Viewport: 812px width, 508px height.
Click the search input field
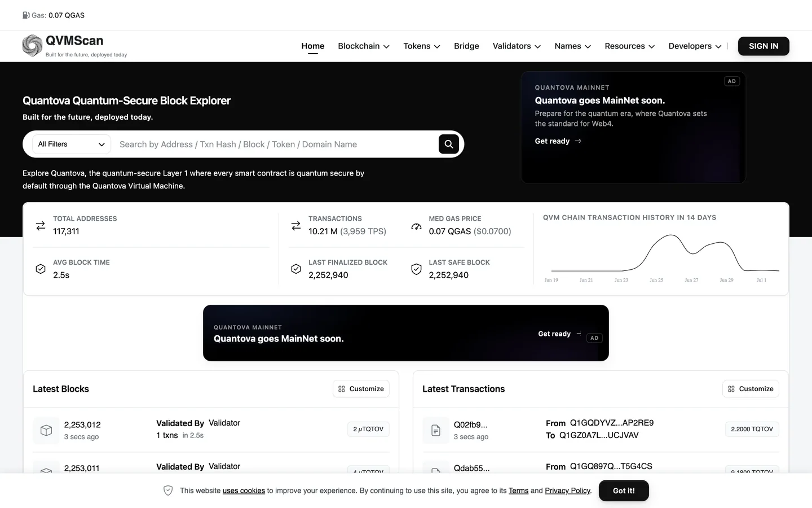276,144
